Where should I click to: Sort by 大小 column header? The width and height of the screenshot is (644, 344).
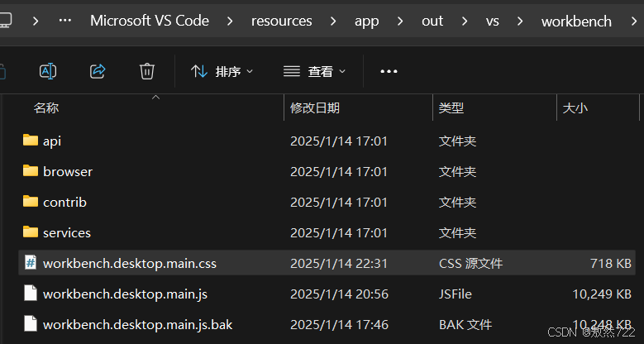[x=575, y=108]
